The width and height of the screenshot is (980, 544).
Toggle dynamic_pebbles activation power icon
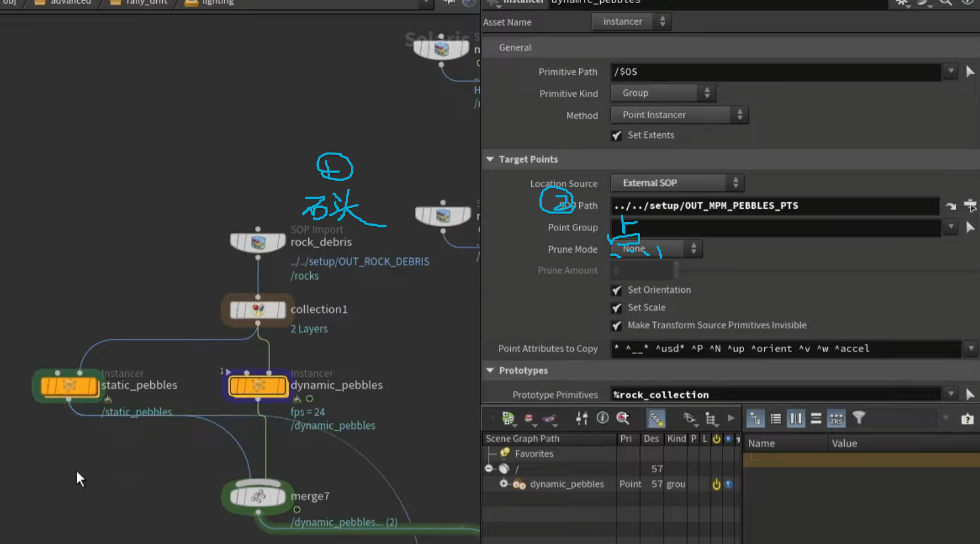coord(716,484)
